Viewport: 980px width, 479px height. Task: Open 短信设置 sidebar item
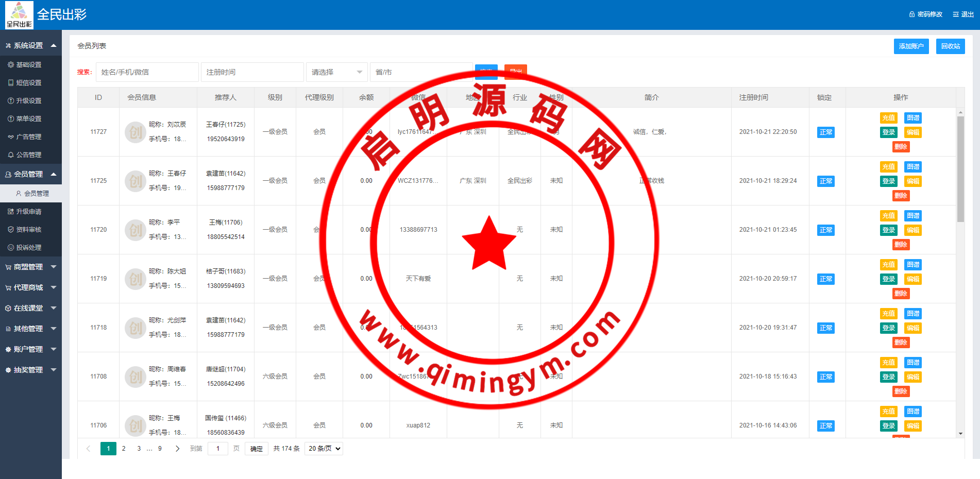[29, 83]
